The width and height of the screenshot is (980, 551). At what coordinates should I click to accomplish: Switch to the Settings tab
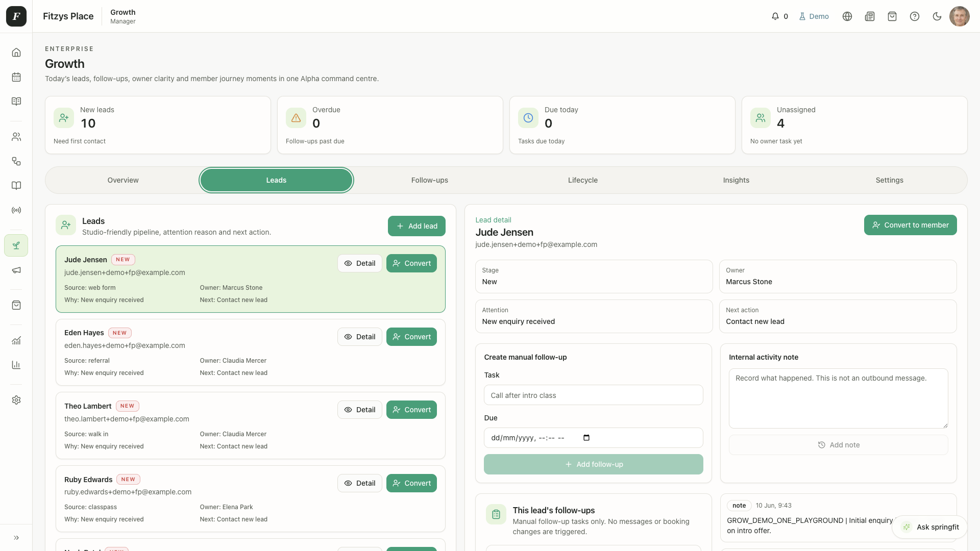890,180
